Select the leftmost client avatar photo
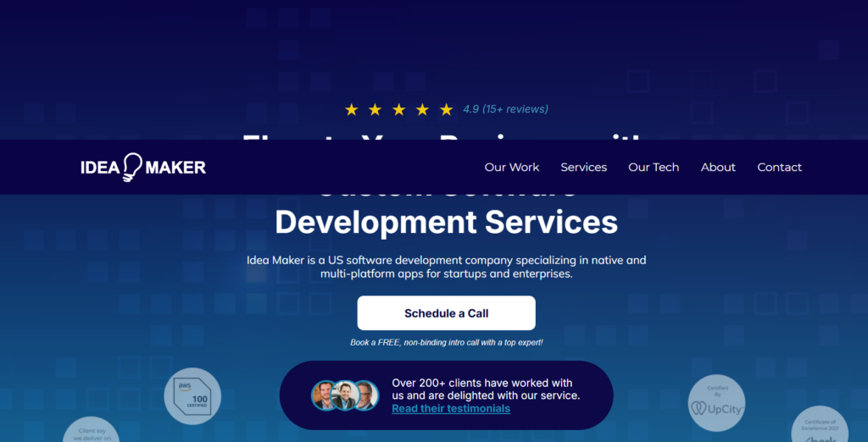The width and height of the screenshot is (868, 442). click(325, 395)
